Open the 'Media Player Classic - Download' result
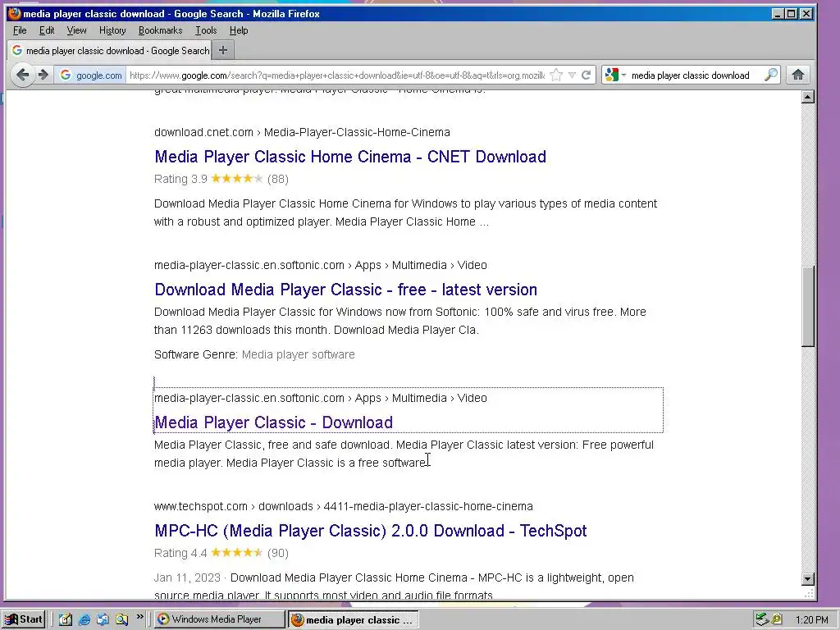This screenshot has height=630, width=840. tap(273, 422)
